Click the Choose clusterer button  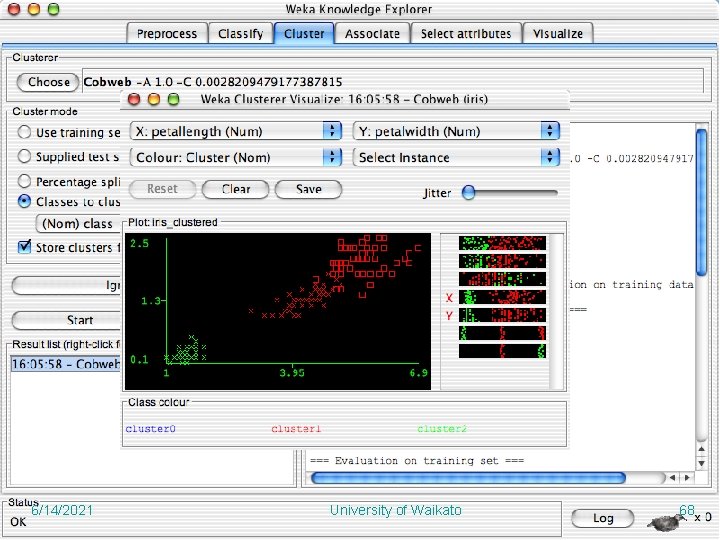pyautogui.click(x=48, y=82)
